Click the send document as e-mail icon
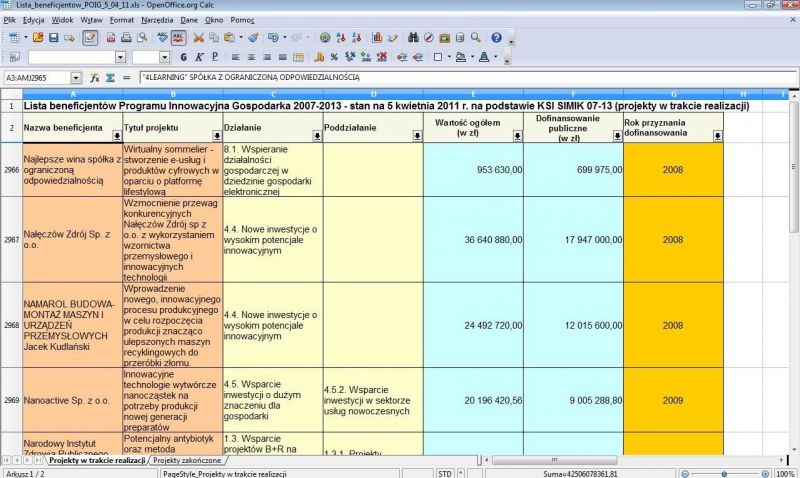Screen dimensions: 800x478 coord(69,38)
